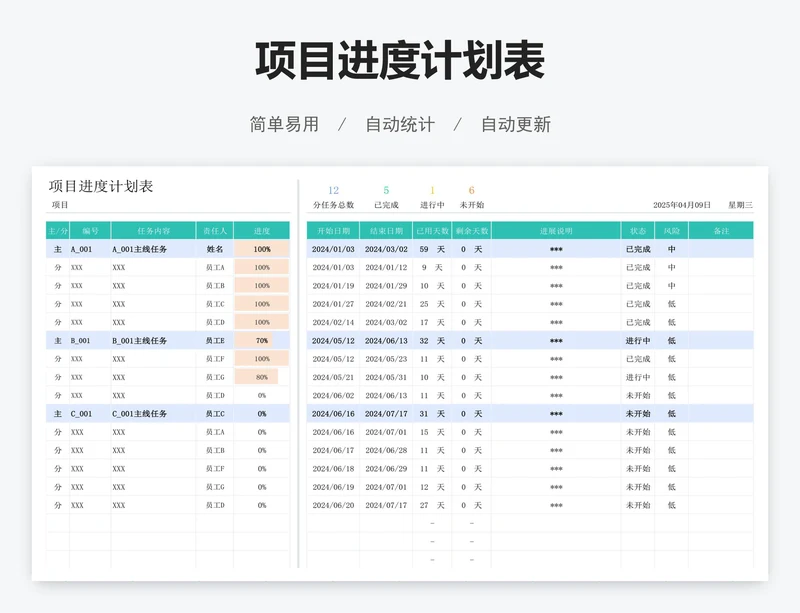Viewport: 800px width, 613px height.
Task: Click the 100% progress bar in A_001 row
Action: pyautogui.click(x=262, y=249)
